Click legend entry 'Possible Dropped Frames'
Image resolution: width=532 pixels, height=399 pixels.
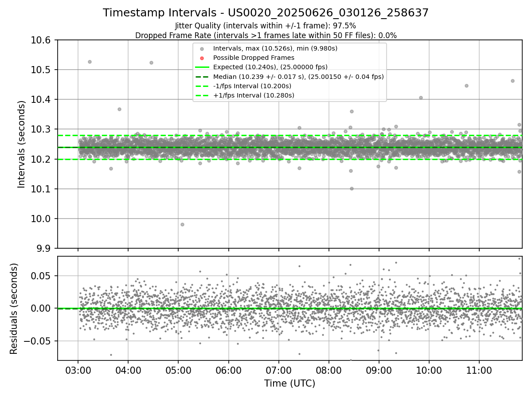(254, 58)
